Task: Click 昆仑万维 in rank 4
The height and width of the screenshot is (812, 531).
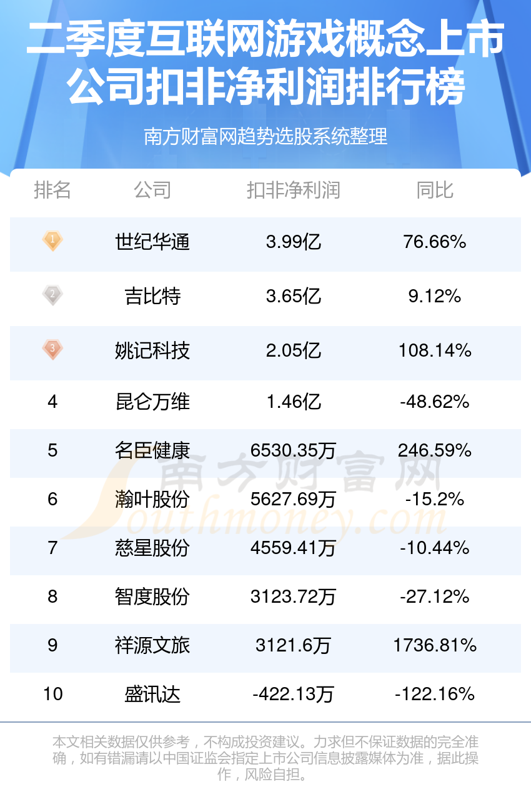Action: tap(152, 402)
